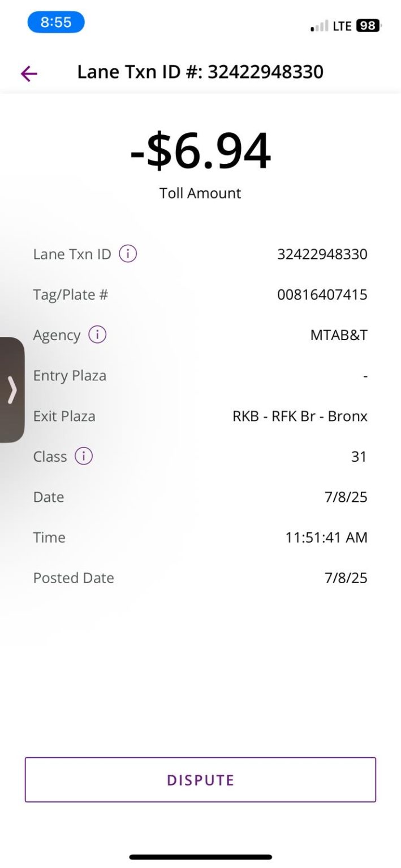
Task: Tap the Class value 31
Action: tap(359, 457)
